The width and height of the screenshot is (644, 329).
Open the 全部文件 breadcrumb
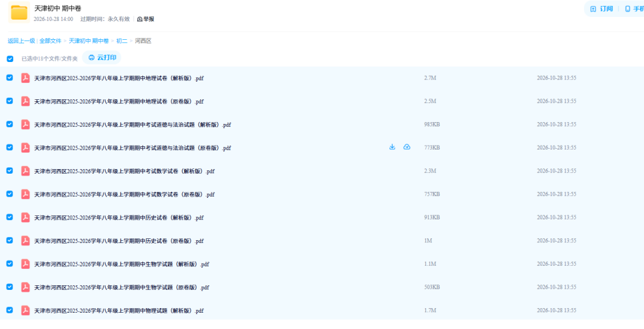point(50,40)
